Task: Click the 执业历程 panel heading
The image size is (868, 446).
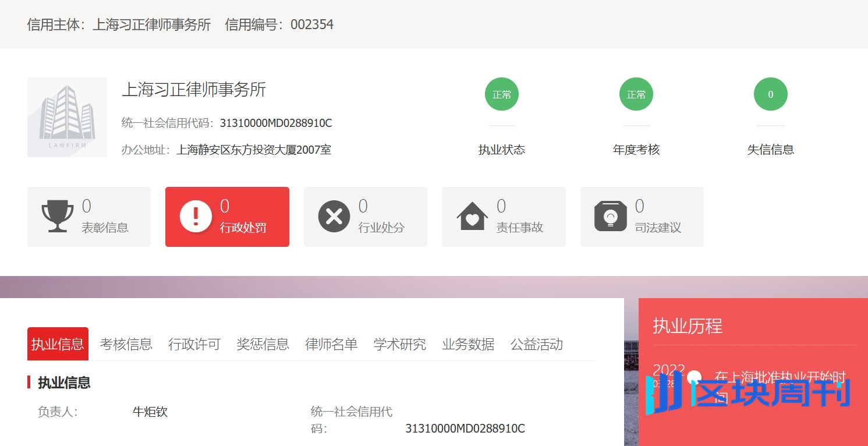Action: pos(688,326)
